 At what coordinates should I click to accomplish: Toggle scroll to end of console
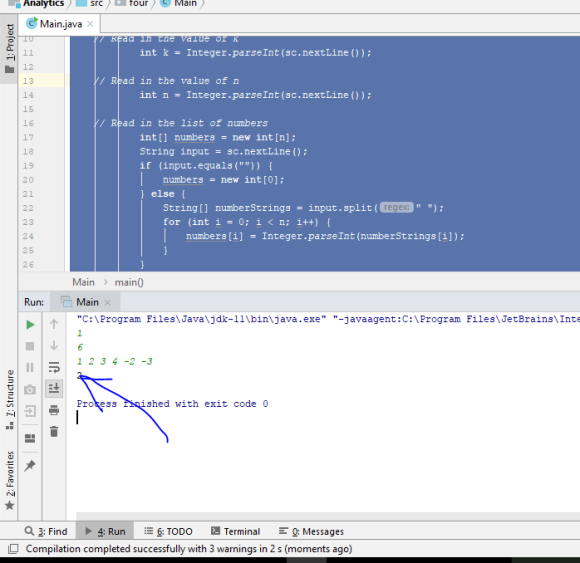tap(54, 388)
